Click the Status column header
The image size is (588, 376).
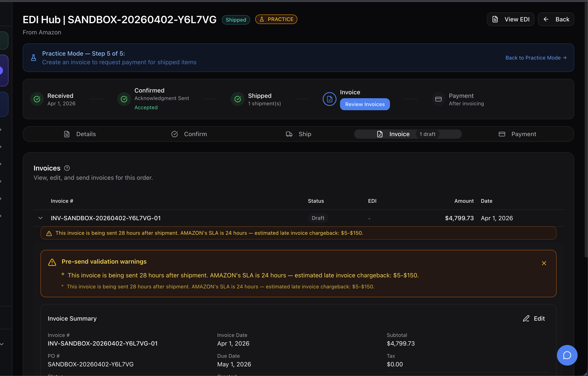tap(316, 201)
